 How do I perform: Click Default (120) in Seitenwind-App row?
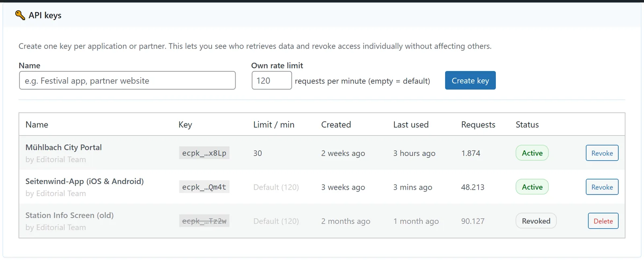coord(276,187)
